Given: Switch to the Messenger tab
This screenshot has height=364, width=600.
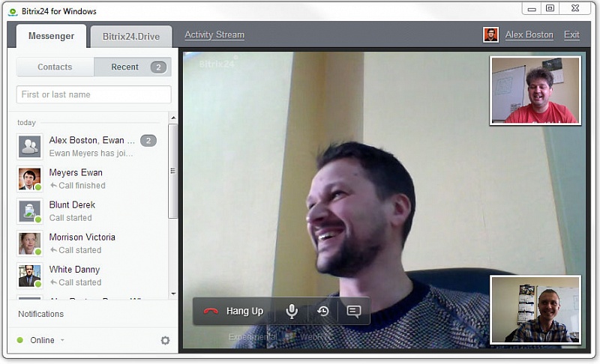Looking at the screenshot, I should pos(51,36).
